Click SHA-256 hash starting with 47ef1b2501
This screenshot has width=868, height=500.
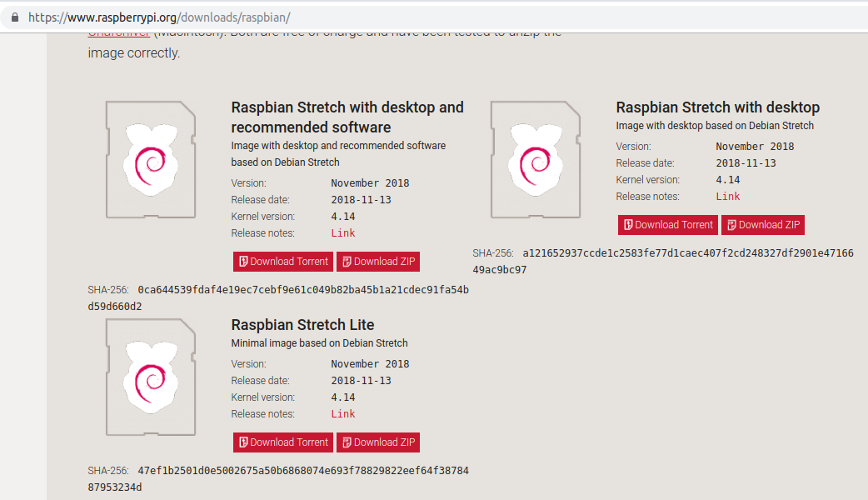tap(278, 479)
